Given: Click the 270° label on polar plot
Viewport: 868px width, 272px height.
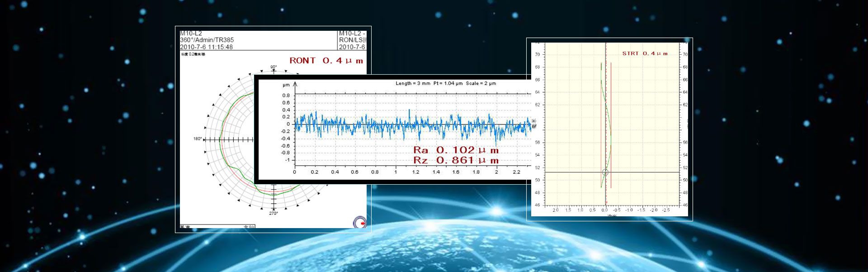Looking at the screenshot, I should click(x=274, y=213).
